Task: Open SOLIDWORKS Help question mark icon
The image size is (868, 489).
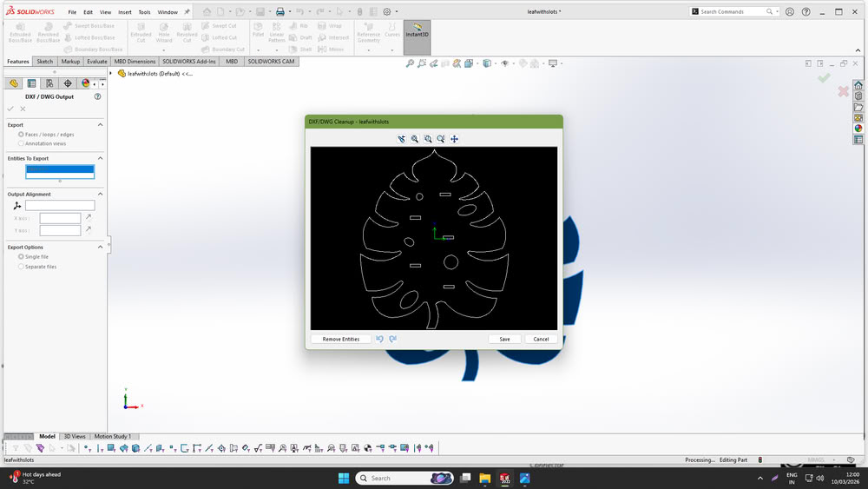Action: (806, 11)
